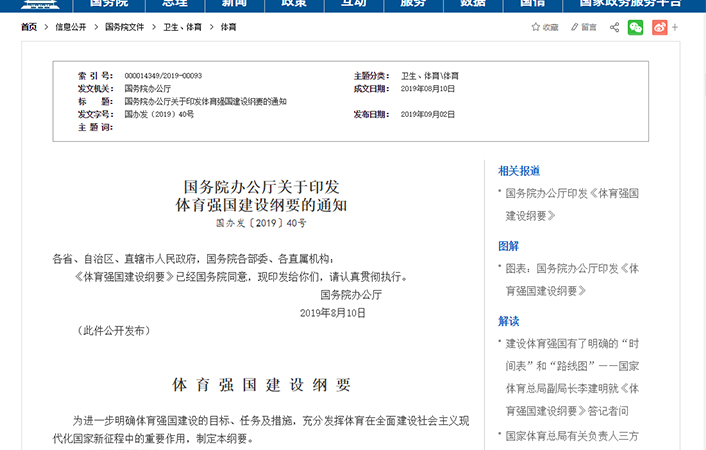Image resolution: width=706 pixels, height=450 pixels.
Task: Expand more share options with plus icon
Action: [x=676, y=27]
